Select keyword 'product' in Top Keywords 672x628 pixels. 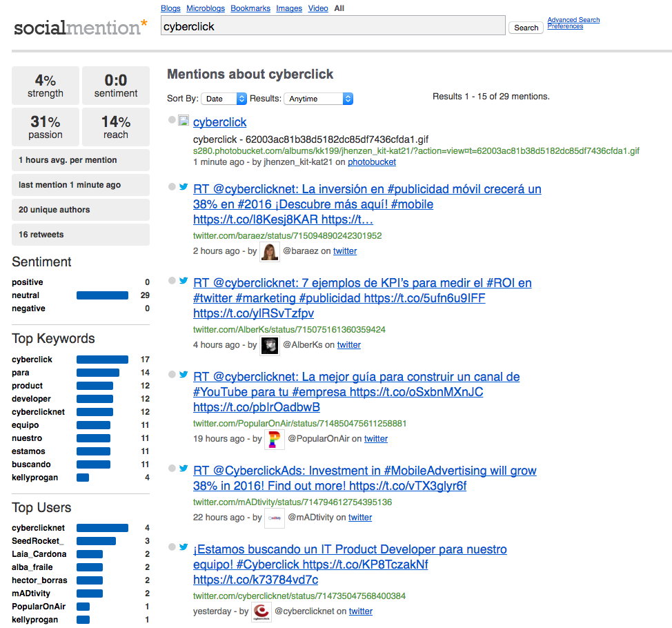coord(28,386)
